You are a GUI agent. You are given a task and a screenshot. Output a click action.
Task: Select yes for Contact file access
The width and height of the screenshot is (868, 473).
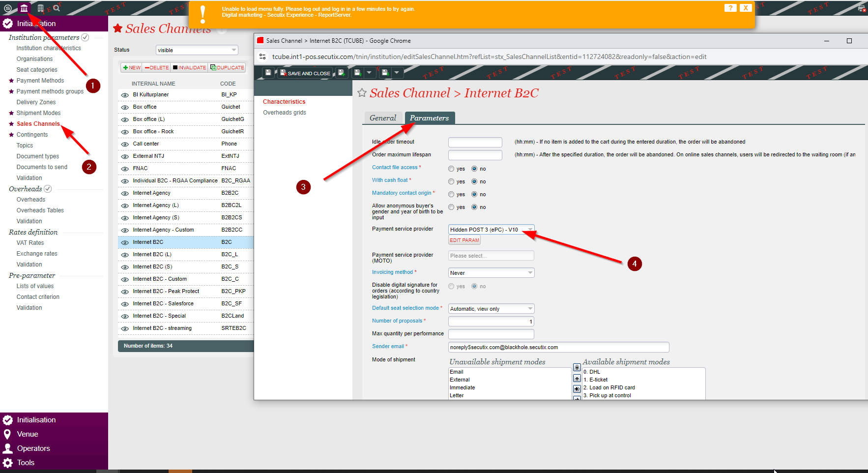click(451, 168)
